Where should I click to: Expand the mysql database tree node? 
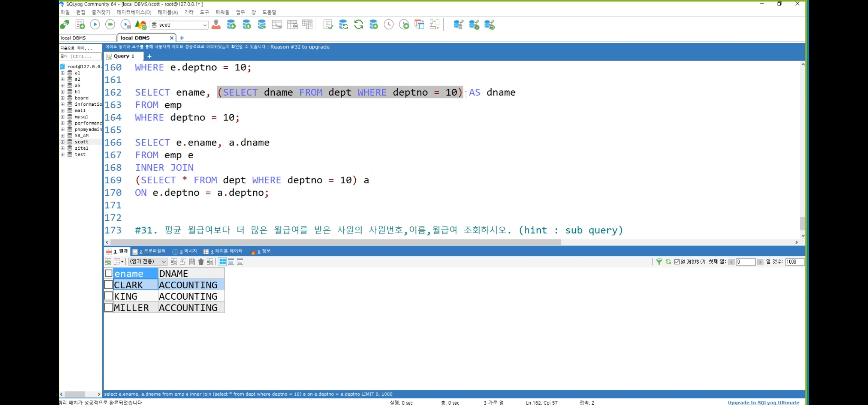coord(63,117)
